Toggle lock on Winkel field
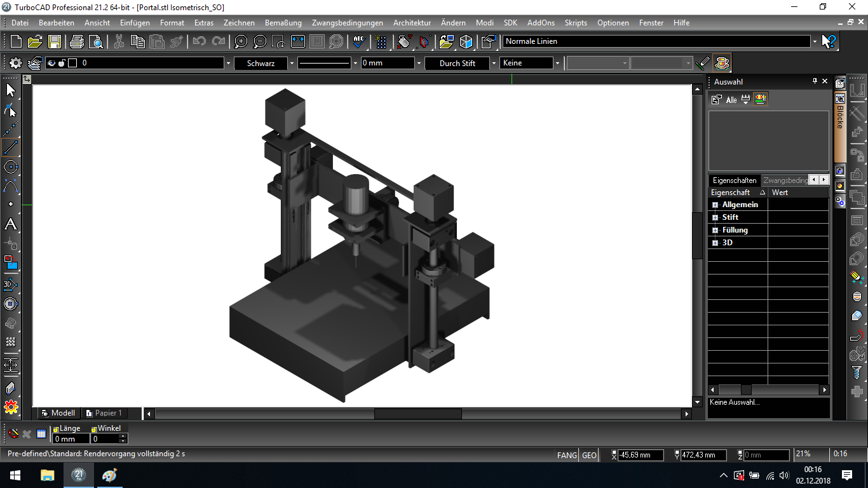Screen dimensions: 868x488 tap(94, 429)
